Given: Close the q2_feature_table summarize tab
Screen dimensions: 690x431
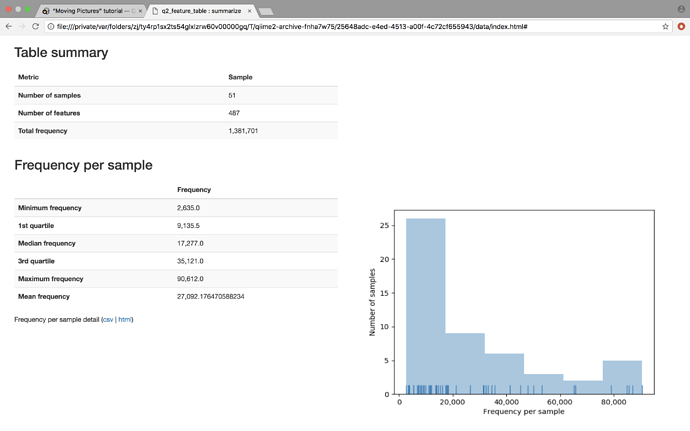Looking at the screenshot, I should pyautogui.click(x=250, y=11).
